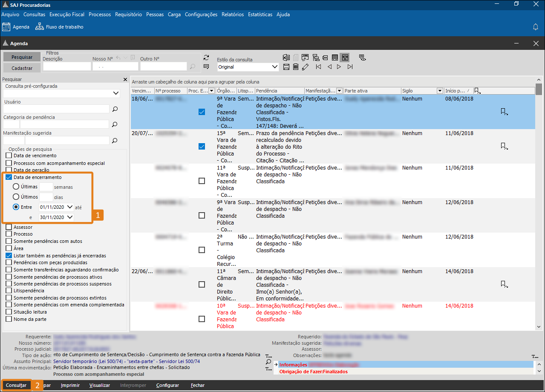Go to last record arrow

click(350, 67)
